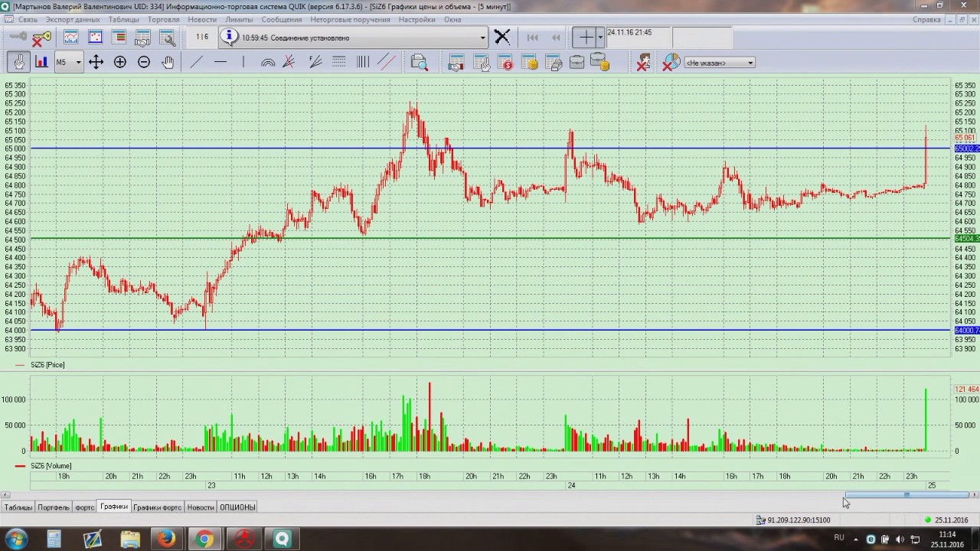
Task: Open the scatter chart icon in top toolbar
Action: click(95, 37)
